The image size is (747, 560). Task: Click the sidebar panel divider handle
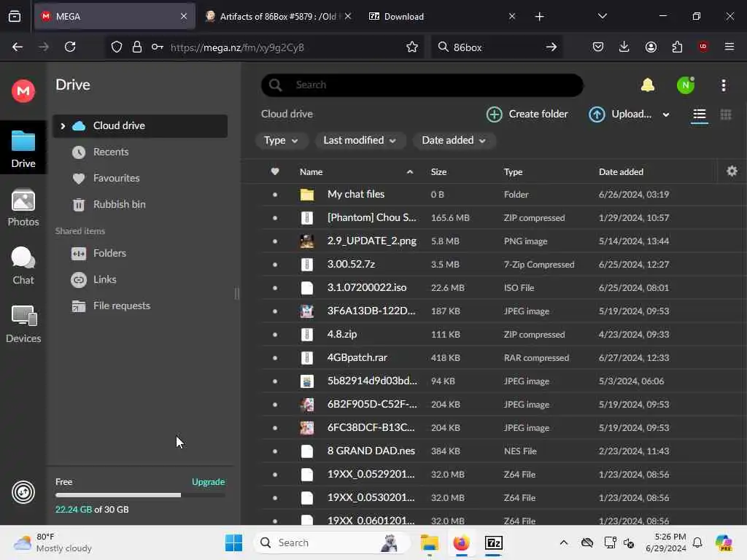tap(237, 293)
